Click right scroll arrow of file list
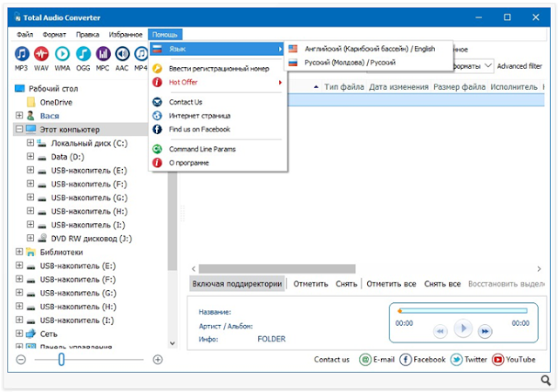Screen dimensions: 558x392 click(539, 269)
